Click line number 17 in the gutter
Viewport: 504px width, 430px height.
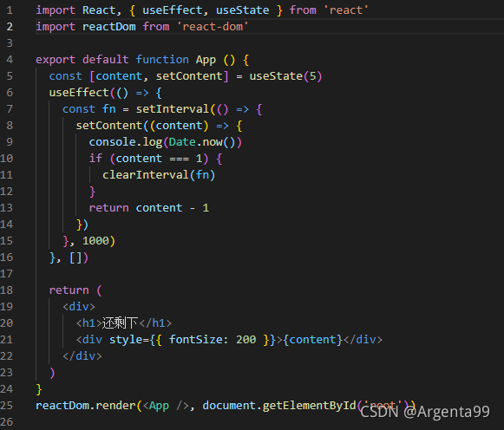6,274
